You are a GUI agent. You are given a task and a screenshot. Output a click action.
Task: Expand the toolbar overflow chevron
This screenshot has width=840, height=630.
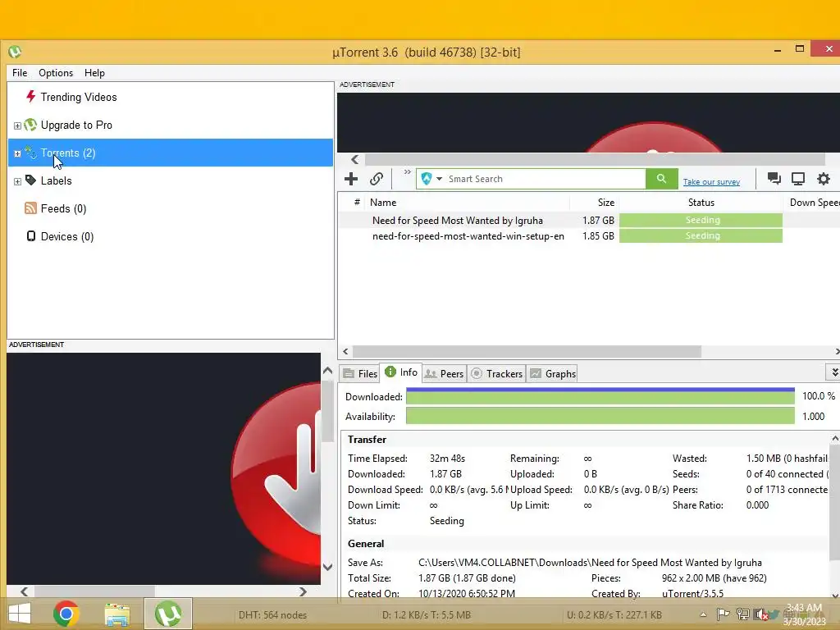(x=408, y=172)
